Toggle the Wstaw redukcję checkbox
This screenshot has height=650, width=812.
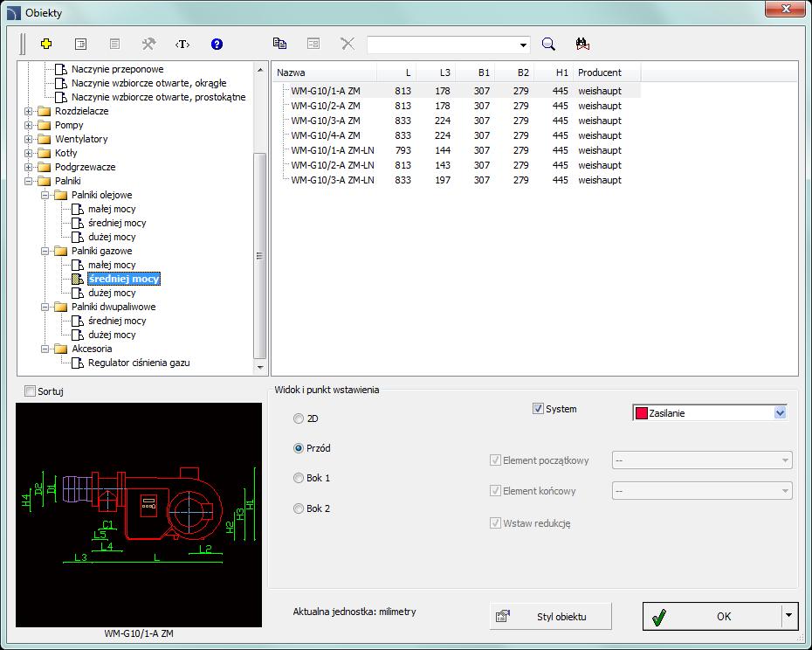495,523
